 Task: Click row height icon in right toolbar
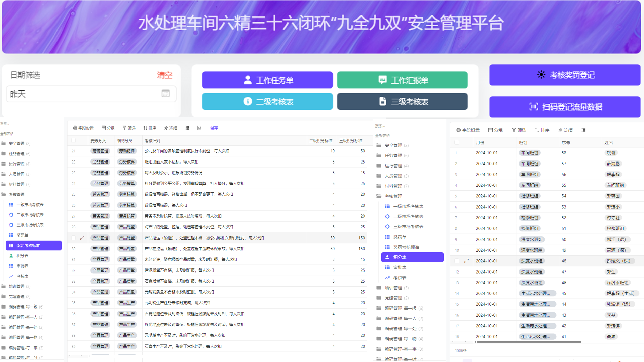pyautogui.click(x=584, y=130)
